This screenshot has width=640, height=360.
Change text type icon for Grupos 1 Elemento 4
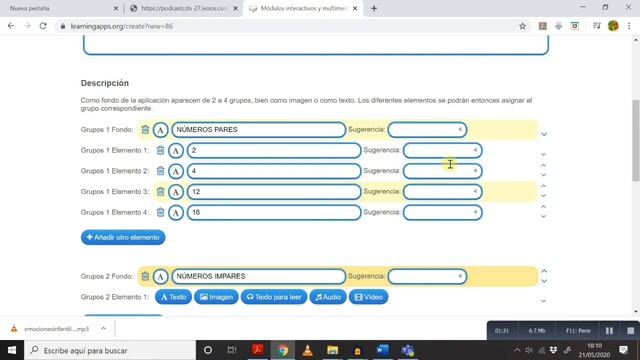click(176, 212)
